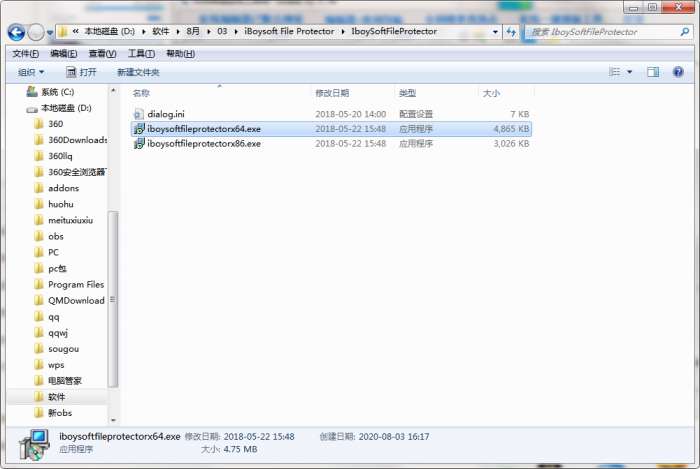
Task: Select the 电脑管家 folder
Action: [58, 381]
